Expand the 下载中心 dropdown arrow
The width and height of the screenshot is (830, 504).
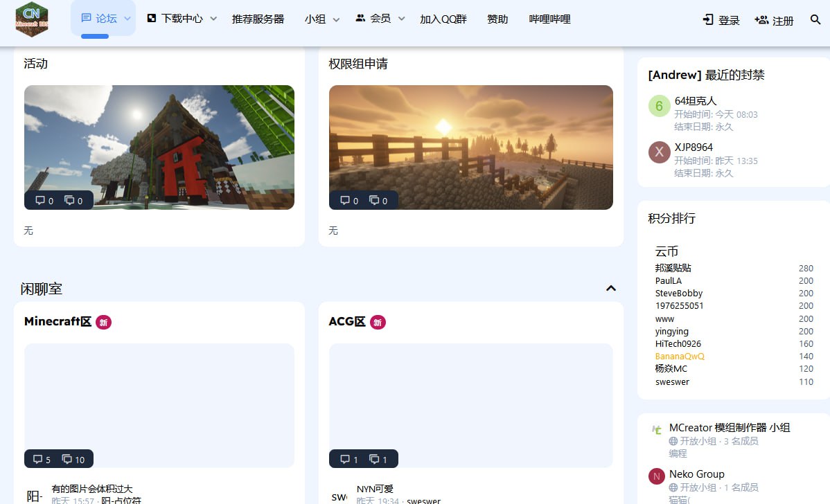coord(213,19)
